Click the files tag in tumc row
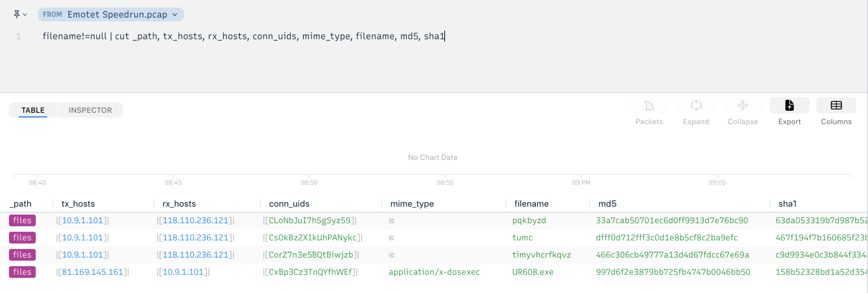Viewport: 868px width, 293px height. pyautogui.click(x=22, y=237)
